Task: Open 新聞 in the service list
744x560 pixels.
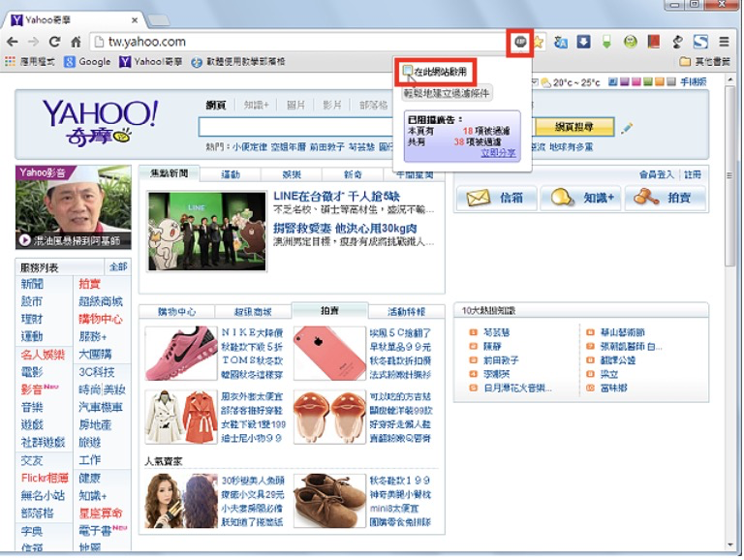Action: [x=32, y=284]
